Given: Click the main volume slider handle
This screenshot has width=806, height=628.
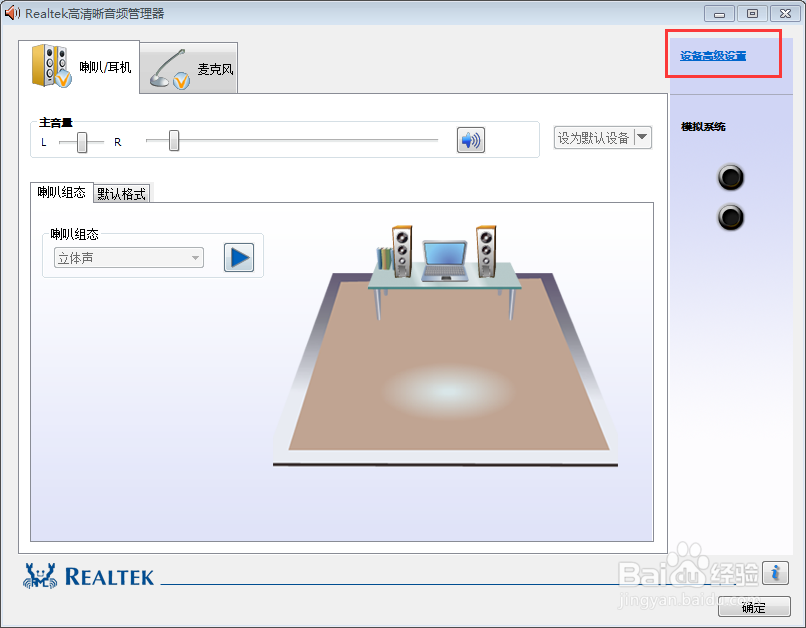Looking at the screenshot, I should tap(174, 140).
